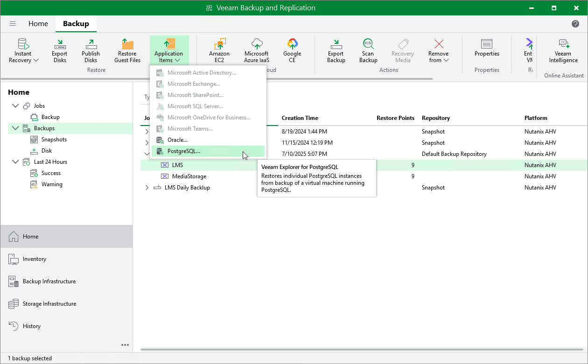Viewport: 588px width, 364px height.
Task: Click the Export Disks icon
Action: (x=59, y=49)
